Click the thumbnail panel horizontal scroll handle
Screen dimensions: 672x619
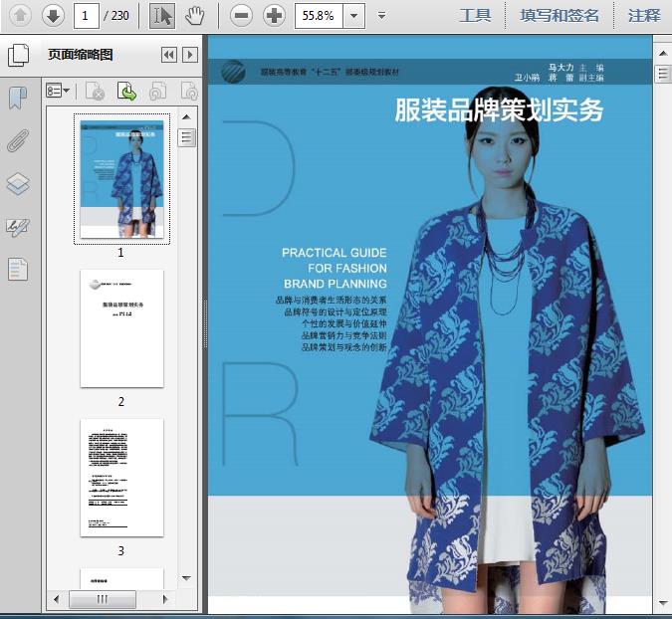point(103,599)
